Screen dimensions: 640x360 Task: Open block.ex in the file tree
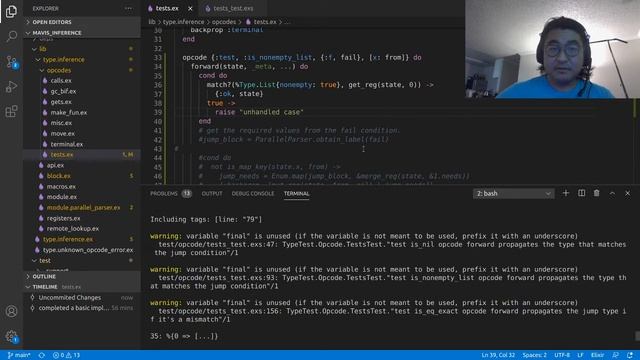point(82,176)
